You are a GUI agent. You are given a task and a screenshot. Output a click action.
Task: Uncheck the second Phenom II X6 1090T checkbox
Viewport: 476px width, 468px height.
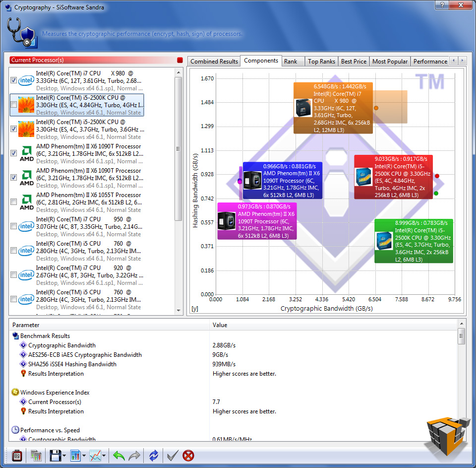coord(14,178)
